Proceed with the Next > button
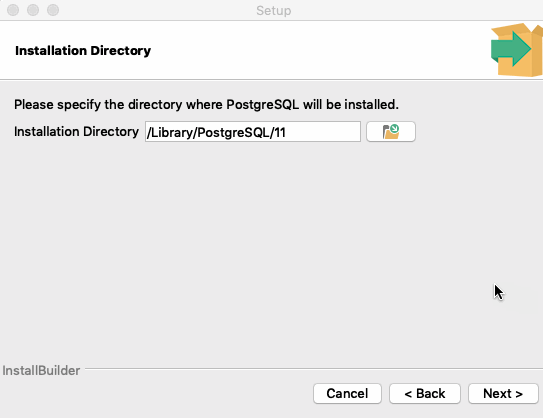 coord(503,393)
